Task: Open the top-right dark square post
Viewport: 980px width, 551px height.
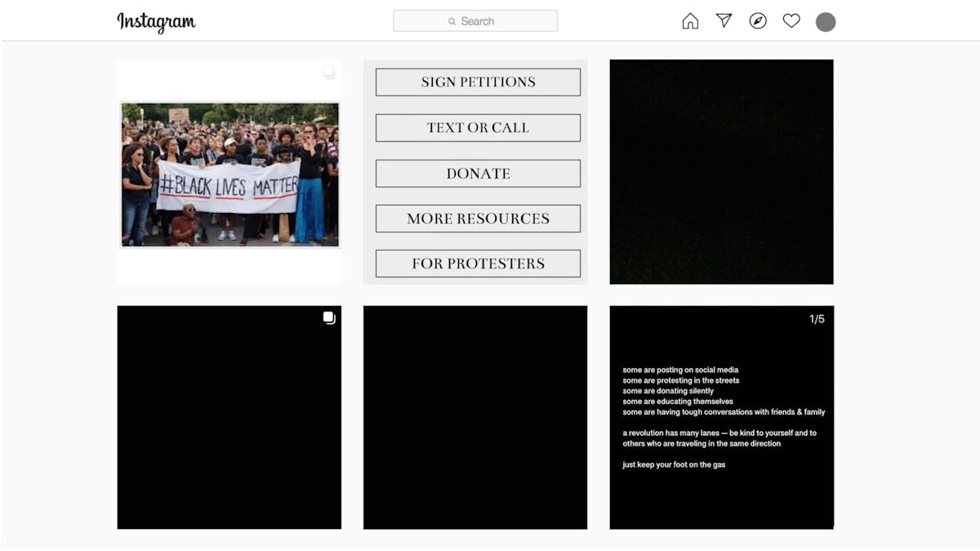Action: click(721, 171)
